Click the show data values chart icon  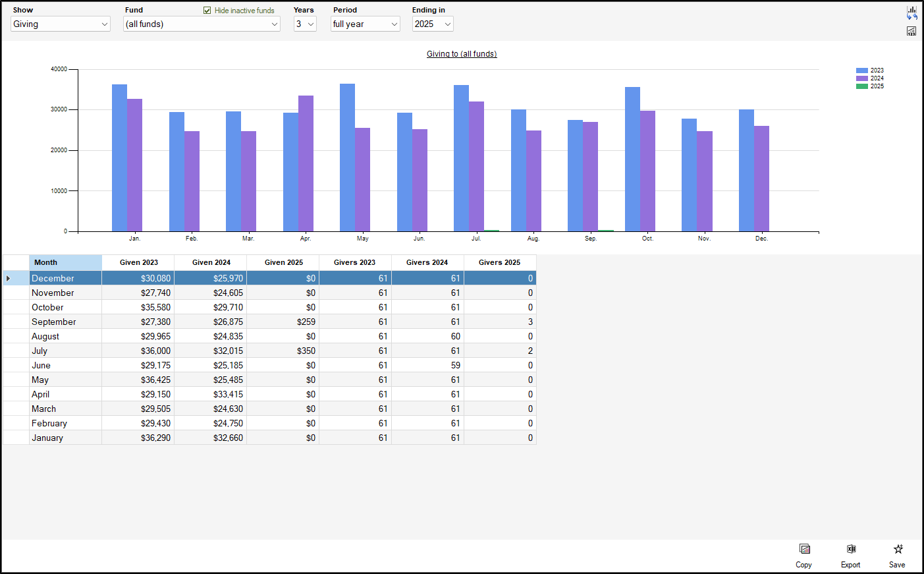pos(911,31)
